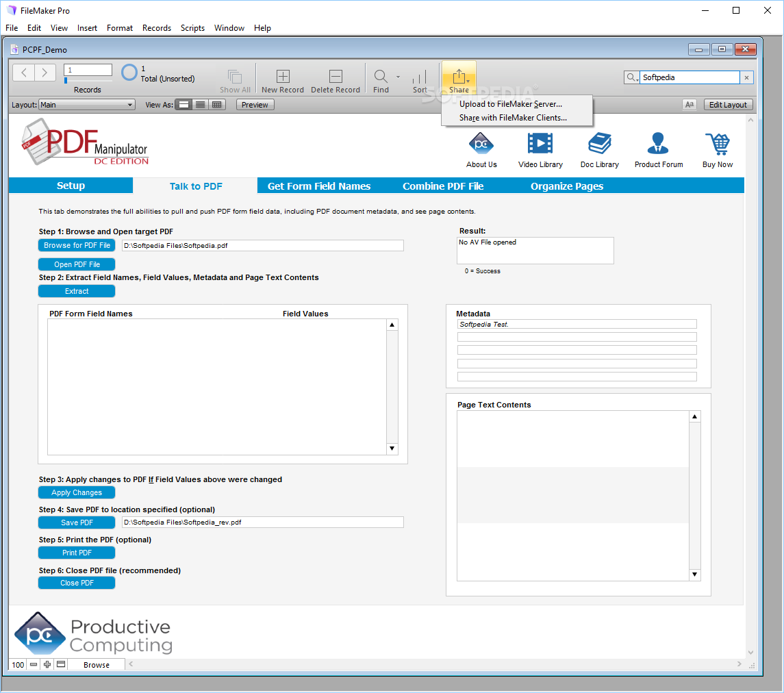Go to previous record arrow

click(23, 73)
